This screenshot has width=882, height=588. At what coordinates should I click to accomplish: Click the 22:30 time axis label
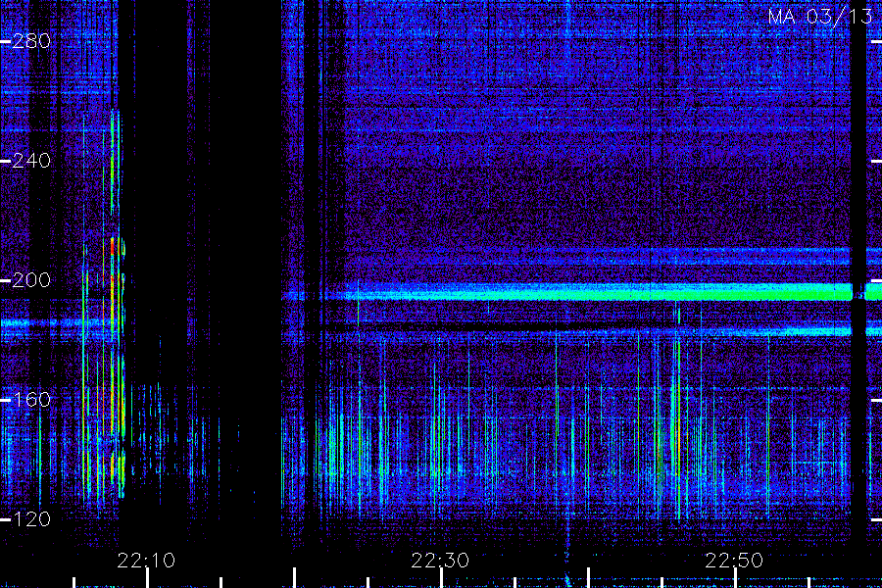point(440,561)
